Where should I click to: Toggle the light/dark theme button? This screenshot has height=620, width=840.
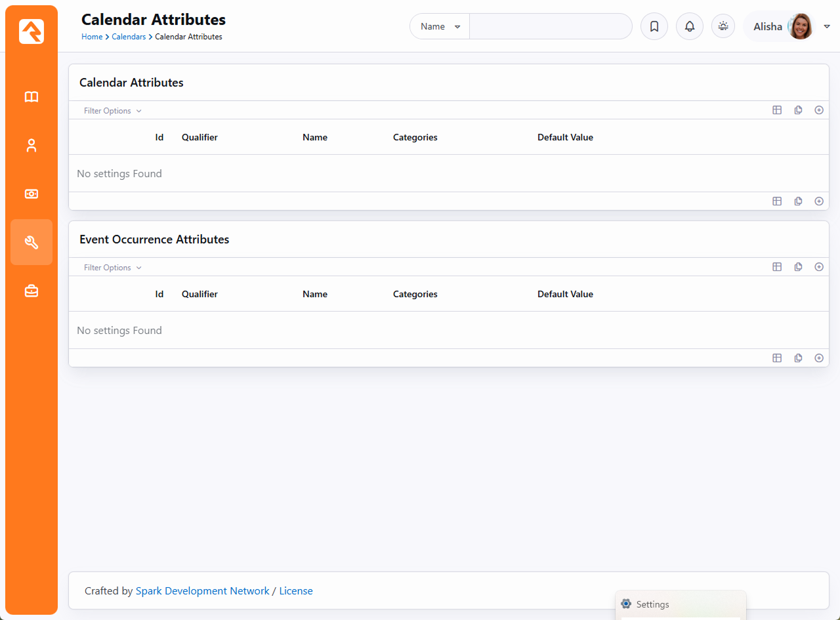click(x=723, y=27)
